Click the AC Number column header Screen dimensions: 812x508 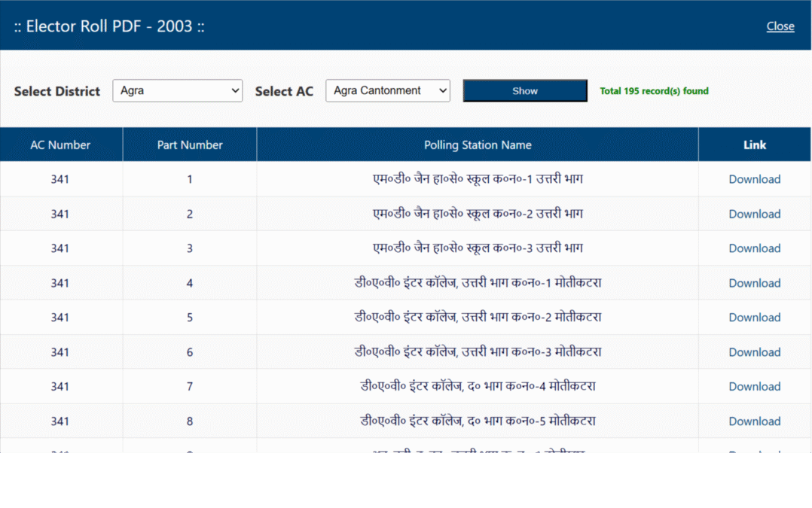[60, 145]
